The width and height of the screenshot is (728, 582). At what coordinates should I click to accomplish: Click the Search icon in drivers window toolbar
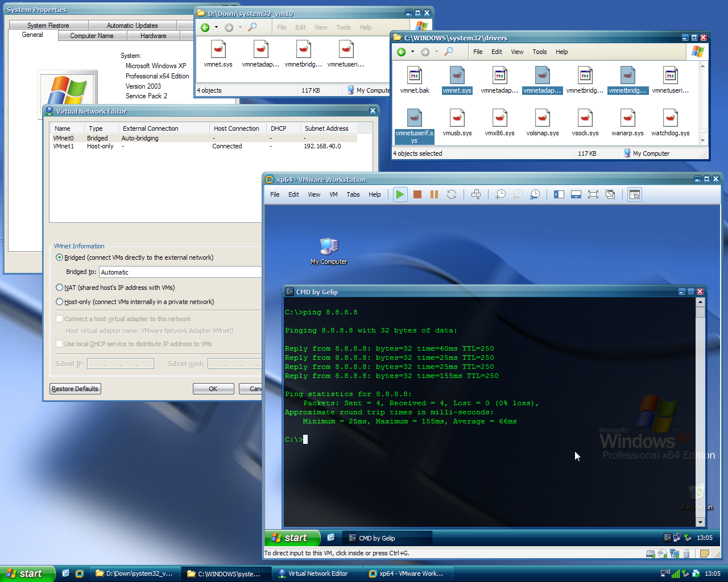[449, 52]
